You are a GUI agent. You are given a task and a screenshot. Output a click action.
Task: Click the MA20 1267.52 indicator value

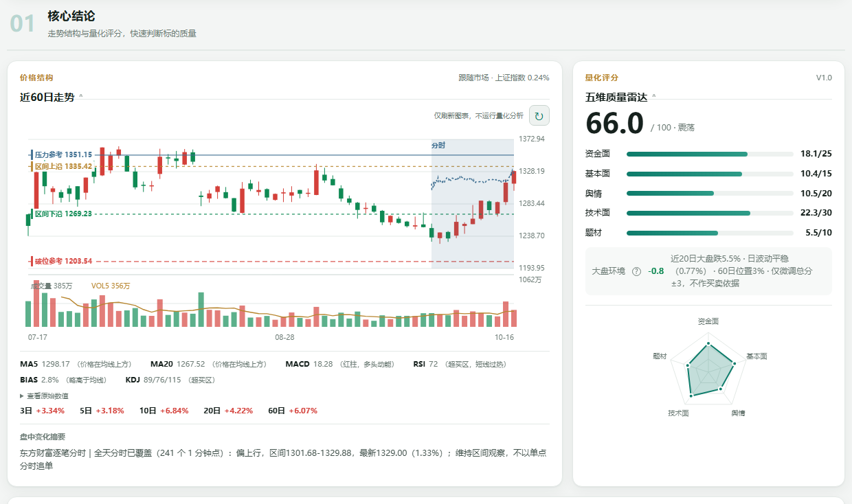pos(178,364)
